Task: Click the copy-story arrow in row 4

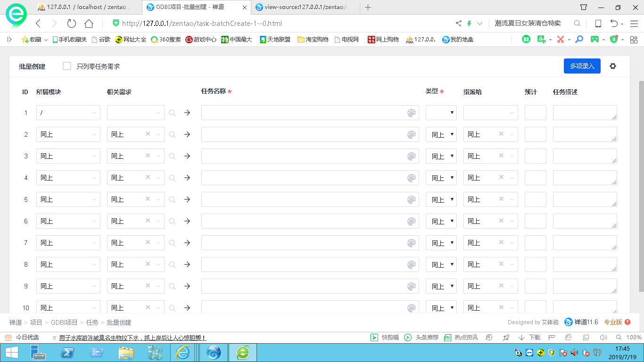Action: click(x=187, y=178)
